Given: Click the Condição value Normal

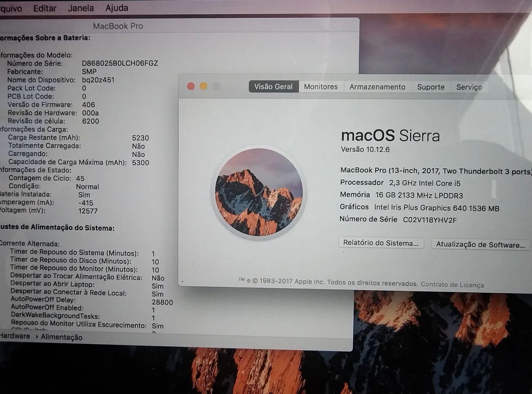Looking at the screenshot, I should pyautogui.click(x=87, y=187).
